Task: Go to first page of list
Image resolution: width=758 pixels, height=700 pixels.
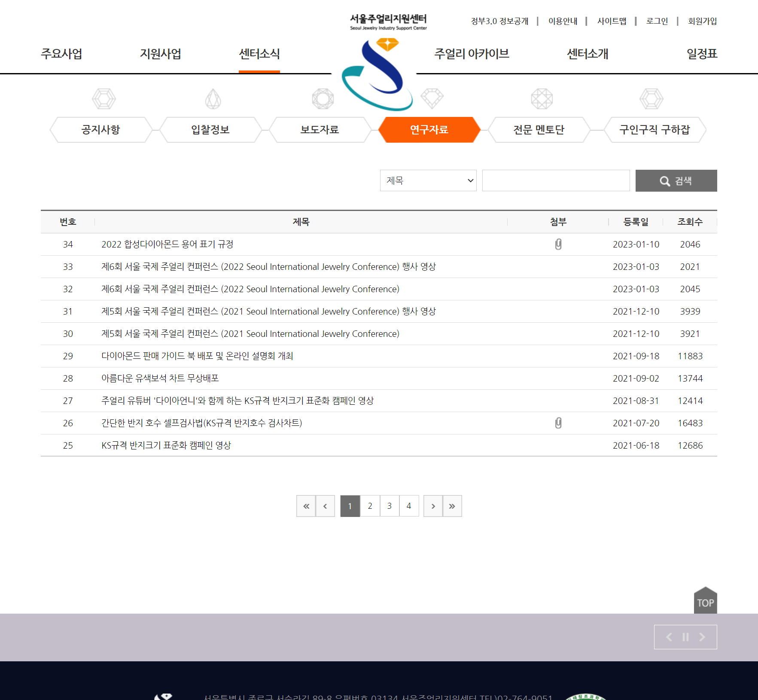Action: (x=306, y=506)
